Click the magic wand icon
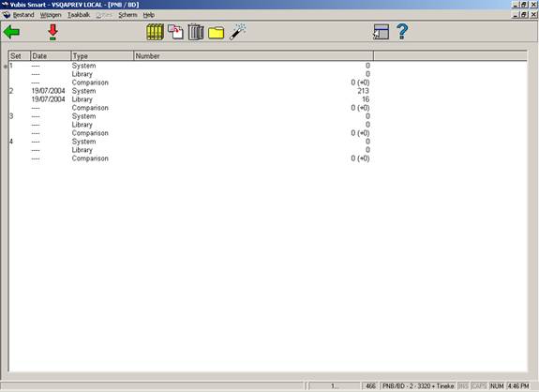 click(x=237, y=32)
